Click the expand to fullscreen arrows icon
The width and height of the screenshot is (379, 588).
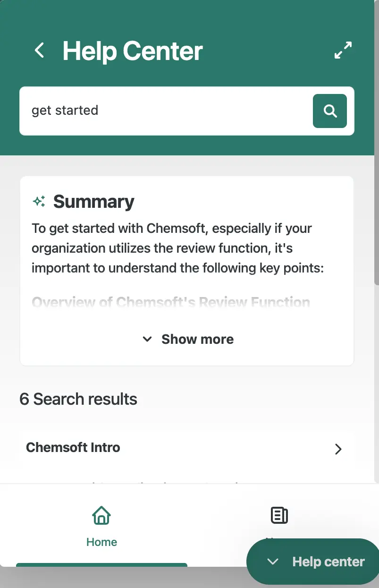pyautogui.click(x=343, y=50)
